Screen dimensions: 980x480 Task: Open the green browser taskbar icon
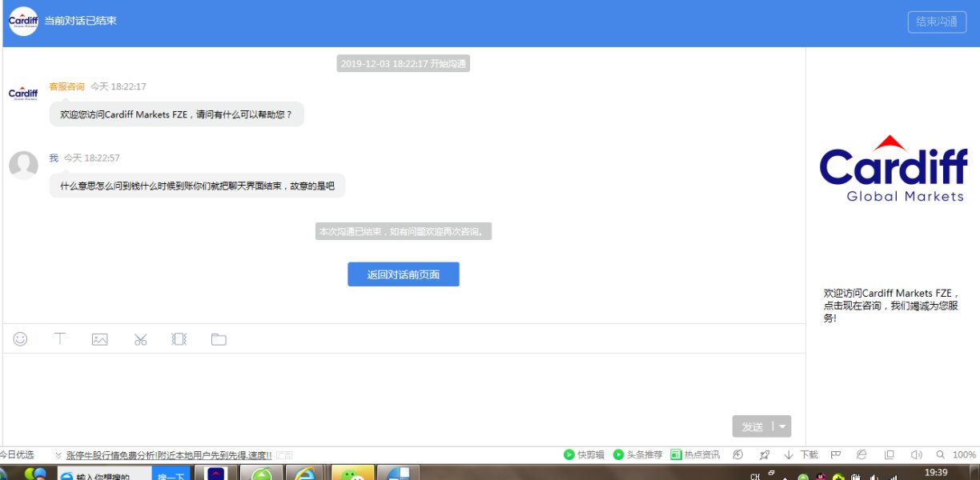click(x=261, y=474)
